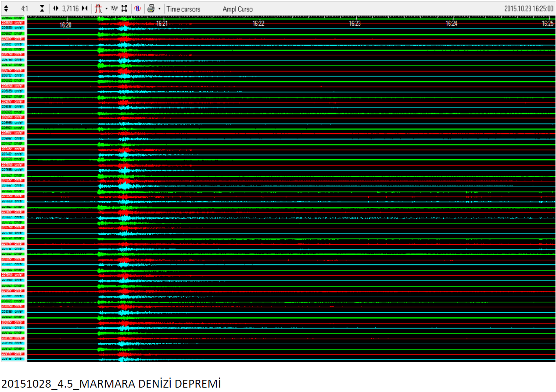This screenshot has height=392, width=556.
Task: Click the printer icon
Action: [x=151, y=9]
